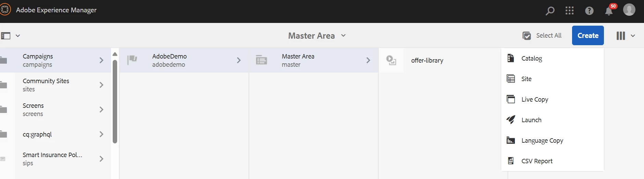This screenshot has height=179, width=644.
Task: Open the notifications bell with 50 badge
Action: click(609, 10)
